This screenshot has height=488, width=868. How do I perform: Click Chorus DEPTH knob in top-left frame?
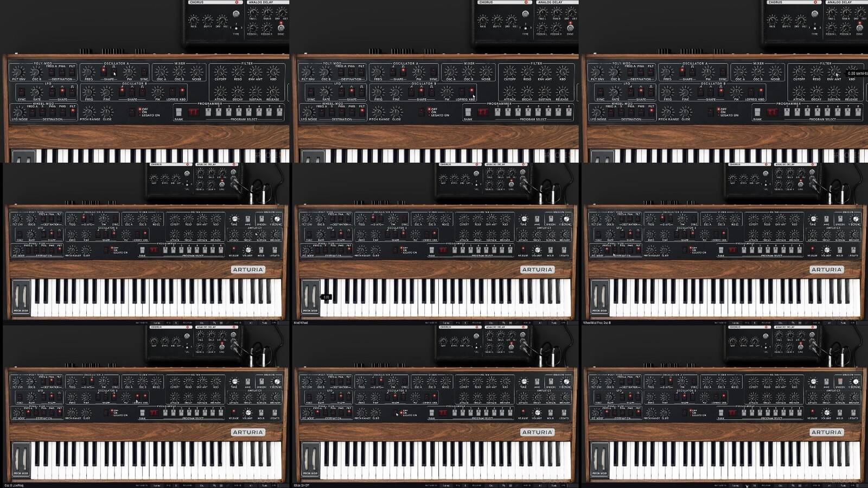pyautogui.click(x=208, y=21)
